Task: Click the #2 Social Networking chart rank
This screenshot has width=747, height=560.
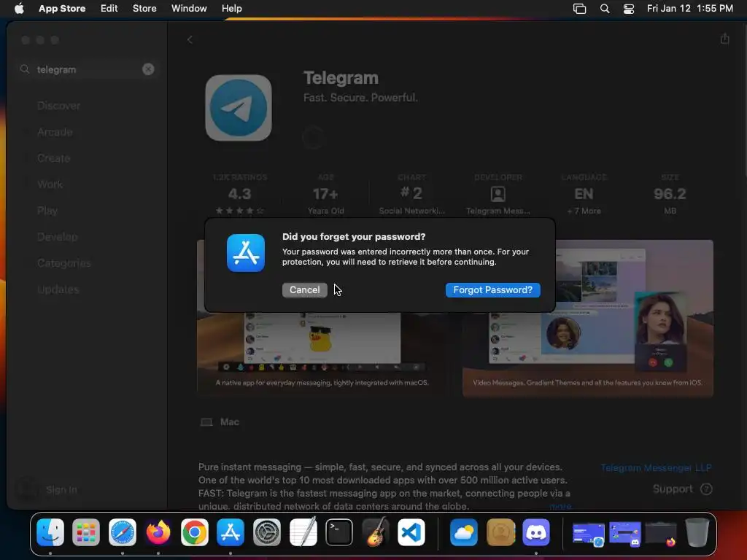Action: (x=411, y=193)
